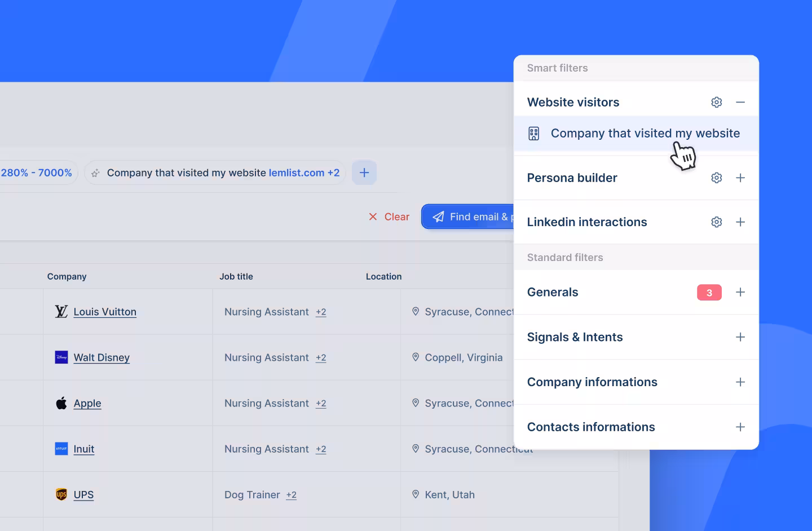
Task: Add a new filter with plus button
Action: coord(364,172)
